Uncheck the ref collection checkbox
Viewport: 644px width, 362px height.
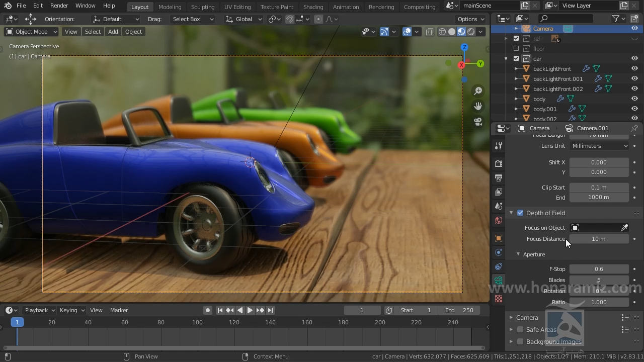click(x=516, y=39)
